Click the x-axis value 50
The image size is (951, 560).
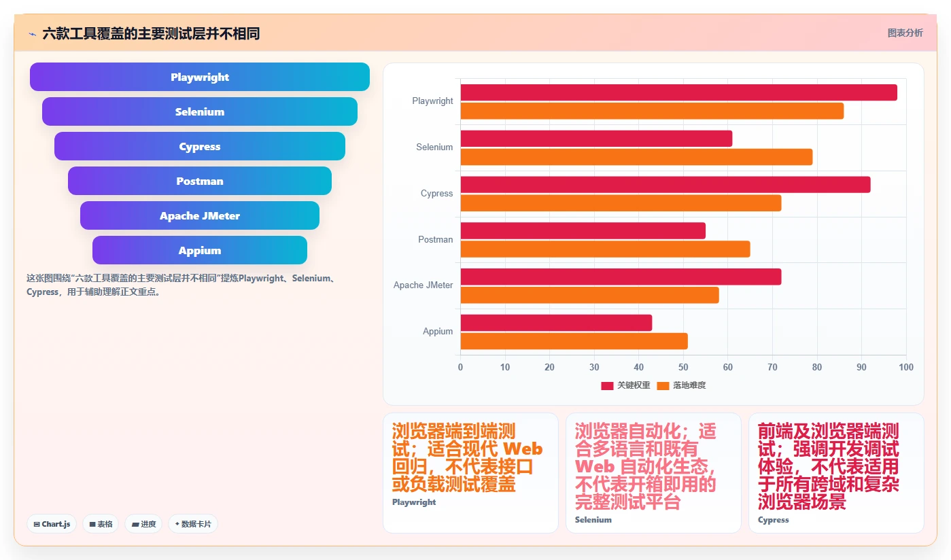pyautogui.click(x=683, y=367)
